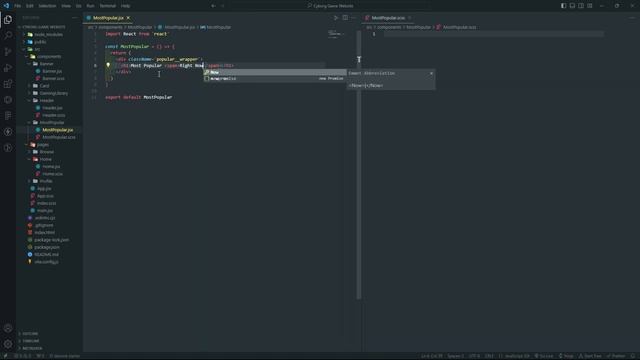Open index.html file
This screenshot has width=640, height=360.
coord(44,232)
